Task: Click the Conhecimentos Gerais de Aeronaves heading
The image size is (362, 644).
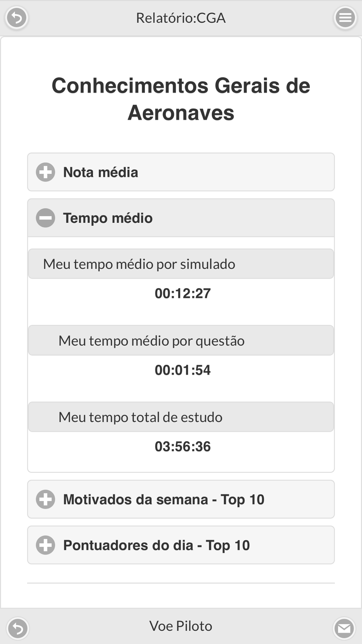Action: pyautogui.click(x=181, y=99)
